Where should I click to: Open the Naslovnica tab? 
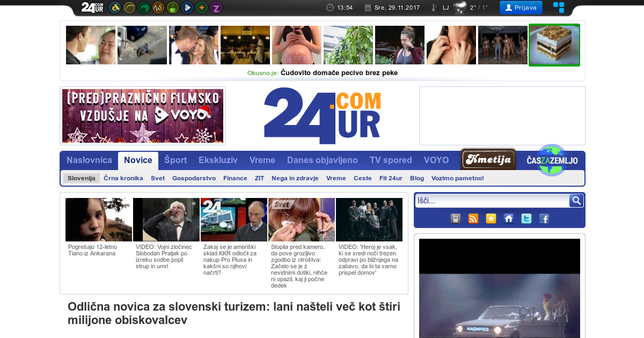(x=89, y=160)
